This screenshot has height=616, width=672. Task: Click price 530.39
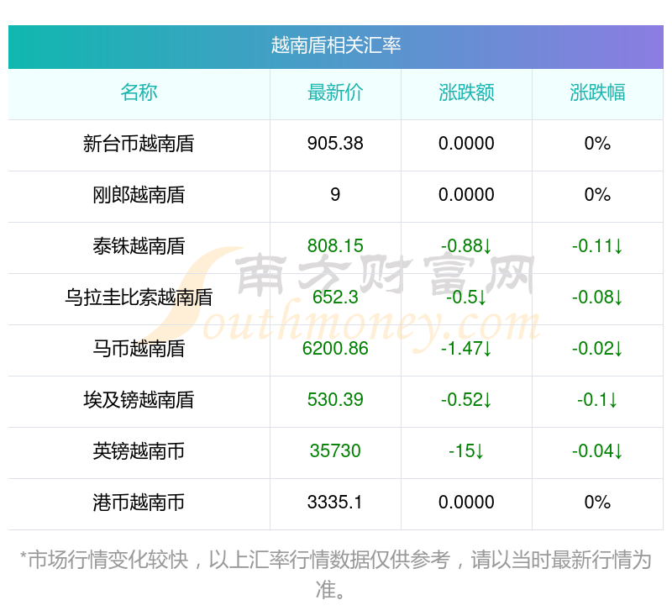click(335, 399)
